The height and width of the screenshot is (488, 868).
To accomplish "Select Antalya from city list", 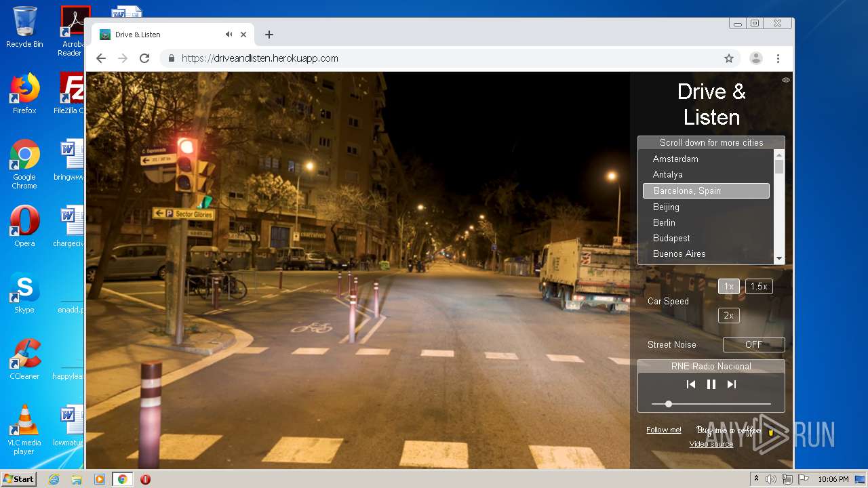I will [706, 174].
